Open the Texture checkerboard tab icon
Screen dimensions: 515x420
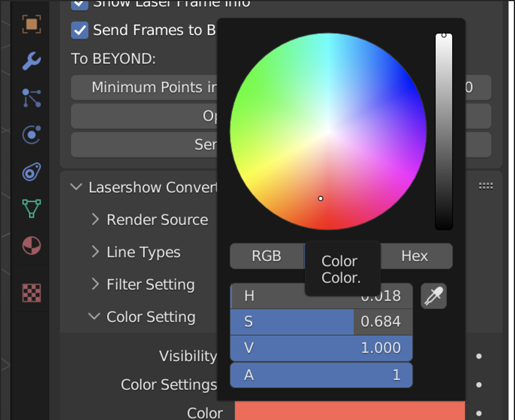coord(31,292)
